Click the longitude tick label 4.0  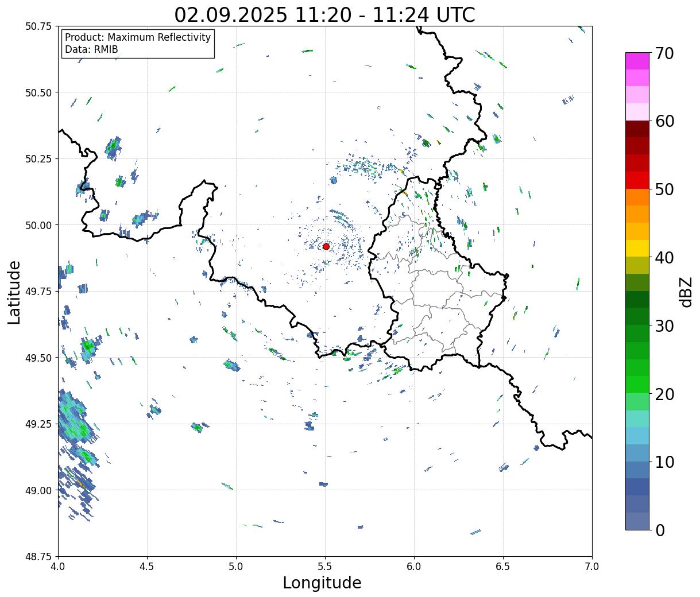(x=58, y=567)
